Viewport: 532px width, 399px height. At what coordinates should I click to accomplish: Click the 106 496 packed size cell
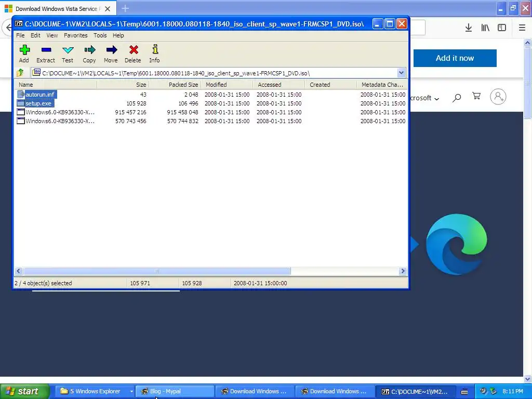188,103
